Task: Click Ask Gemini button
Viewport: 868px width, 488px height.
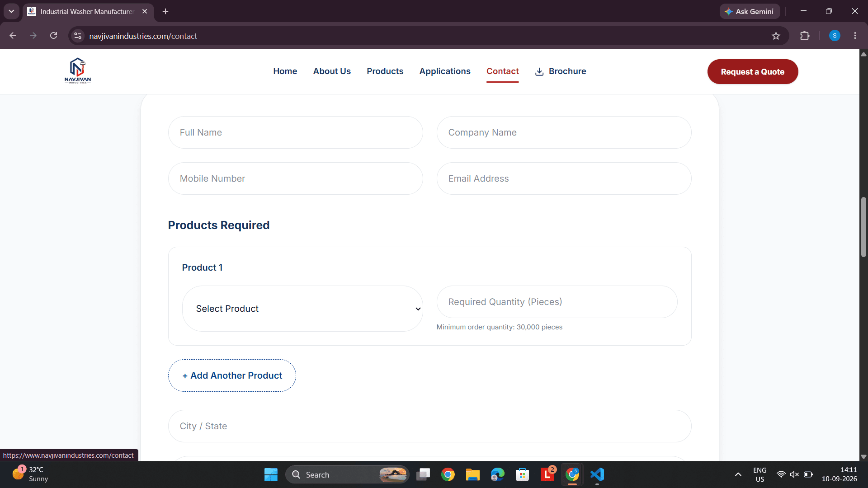Action: [x=750, y=11]
